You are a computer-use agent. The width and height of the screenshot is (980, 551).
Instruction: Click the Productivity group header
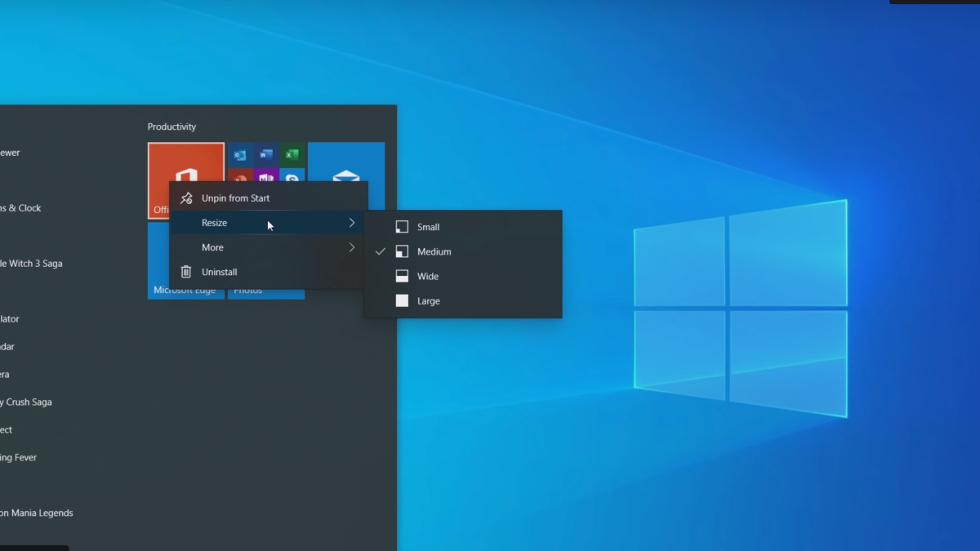[x=171, y=127]
